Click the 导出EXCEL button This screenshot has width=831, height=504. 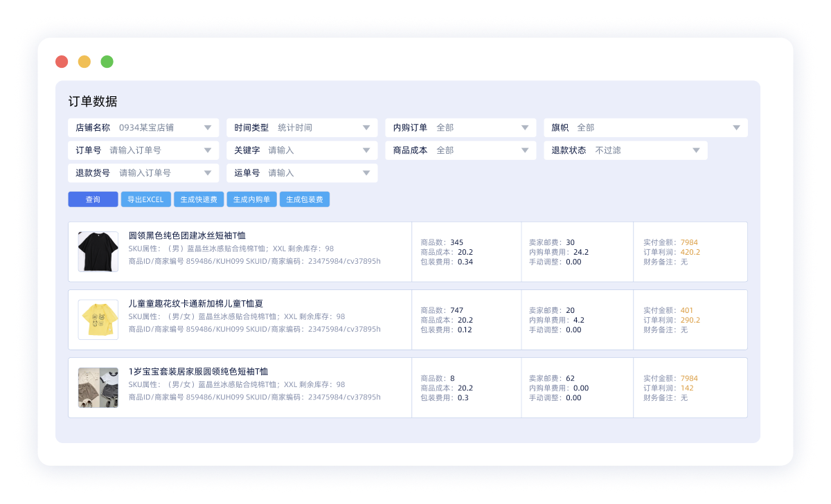coord(145,199)
